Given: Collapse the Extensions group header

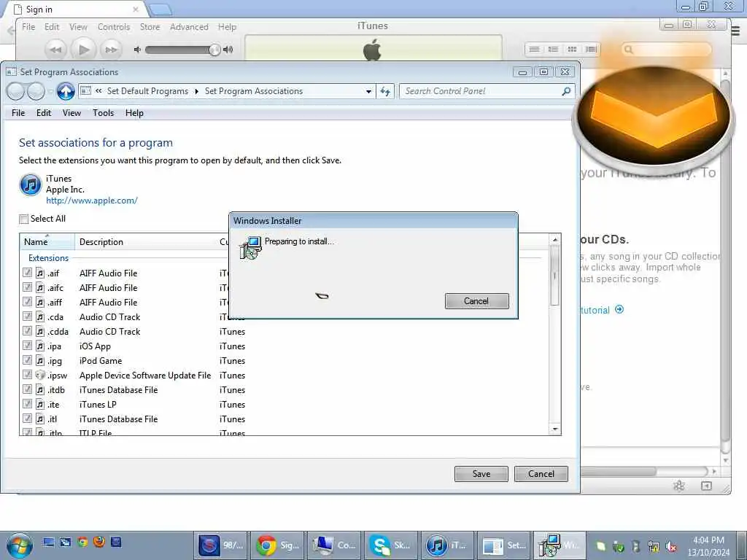Looking at the screenshot, I should point(48,258).
